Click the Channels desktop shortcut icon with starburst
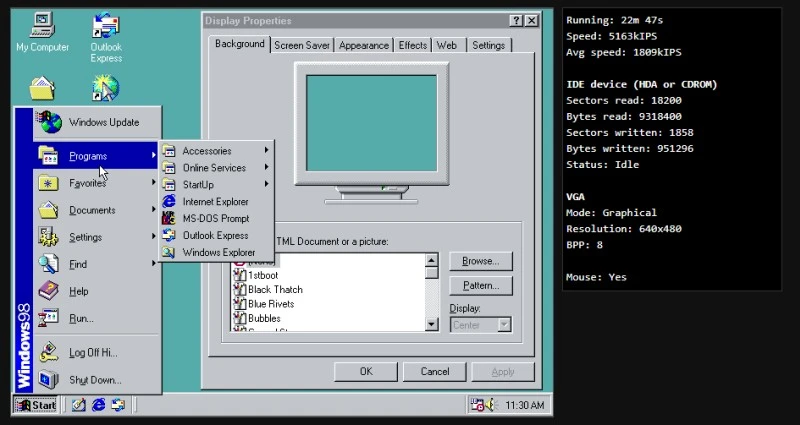This screenshot has width=800, height=425. [x=106, y=88]
